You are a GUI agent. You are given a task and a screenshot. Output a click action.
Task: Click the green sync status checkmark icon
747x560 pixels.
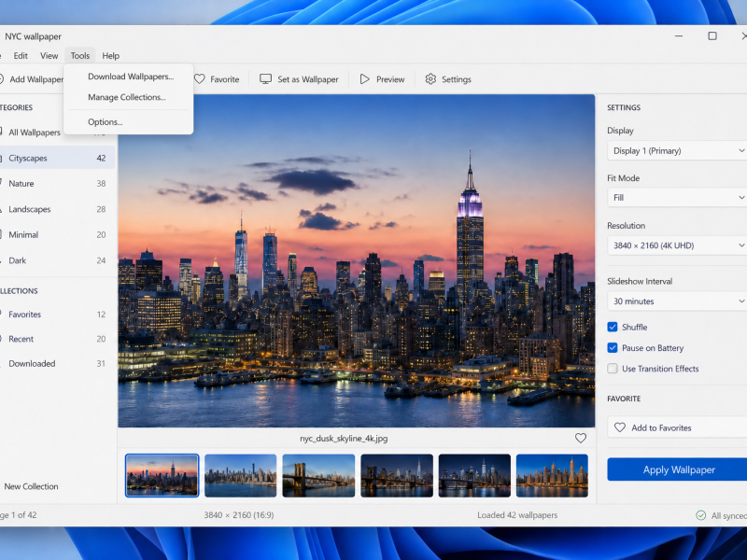pos(701,515)
